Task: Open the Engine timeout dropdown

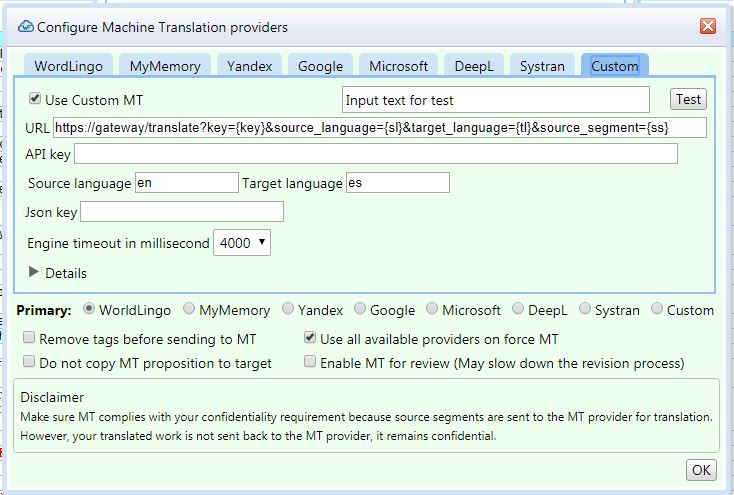Action: 242,243
